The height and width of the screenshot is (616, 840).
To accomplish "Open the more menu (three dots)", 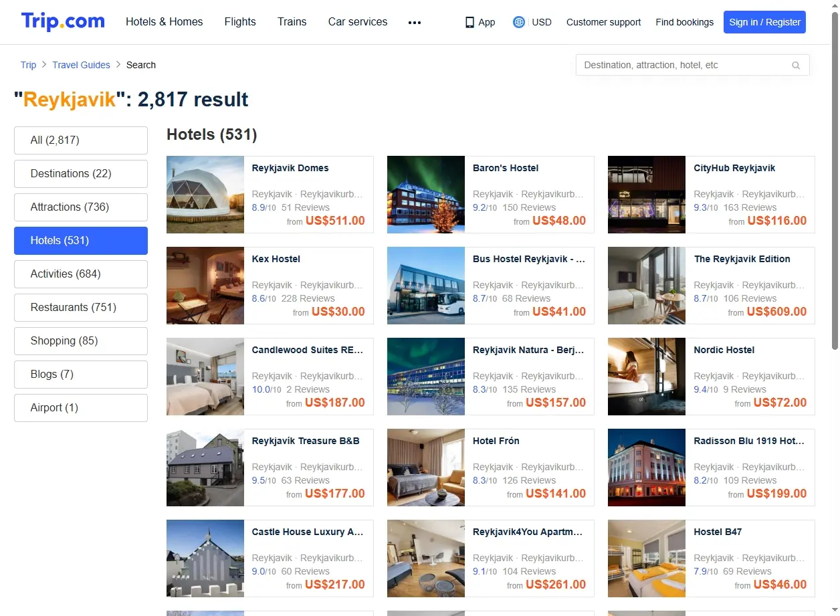I will coord(415,22).
